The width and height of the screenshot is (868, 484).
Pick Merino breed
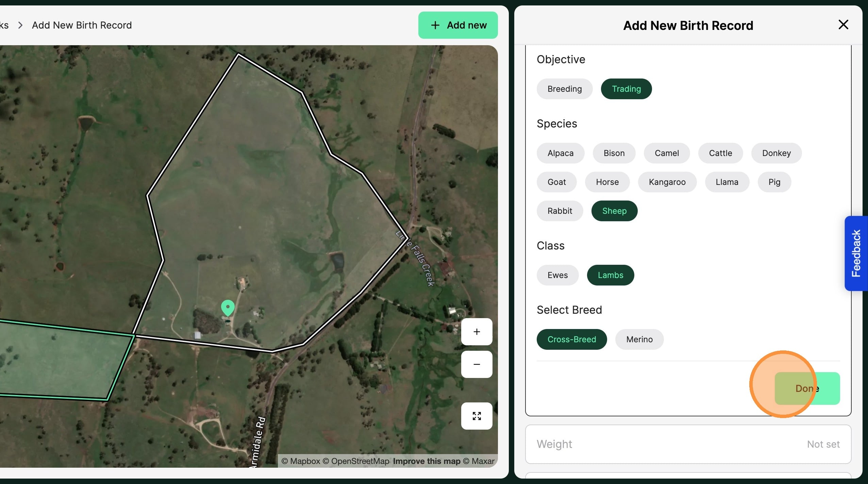pyautogui.click(x=639, y=339)
